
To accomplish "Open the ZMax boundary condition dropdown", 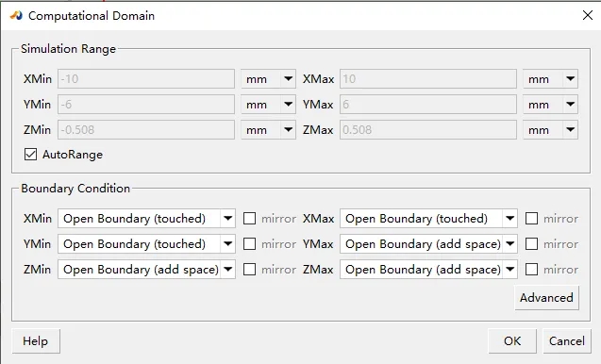I will tap(428, 270).
